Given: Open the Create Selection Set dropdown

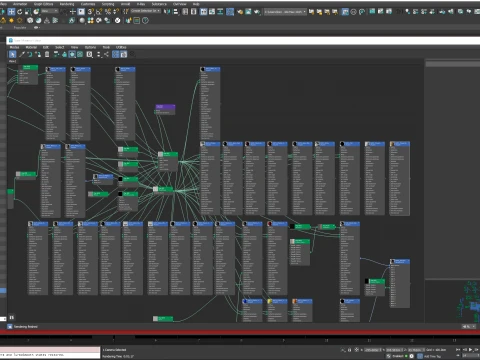Looking at the screenshot, I should click(146, 11).
